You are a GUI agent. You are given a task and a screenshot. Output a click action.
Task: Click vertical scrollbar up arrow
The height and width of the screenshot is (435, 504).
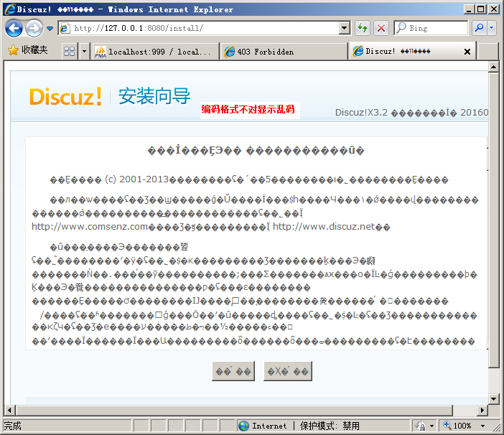493,67
